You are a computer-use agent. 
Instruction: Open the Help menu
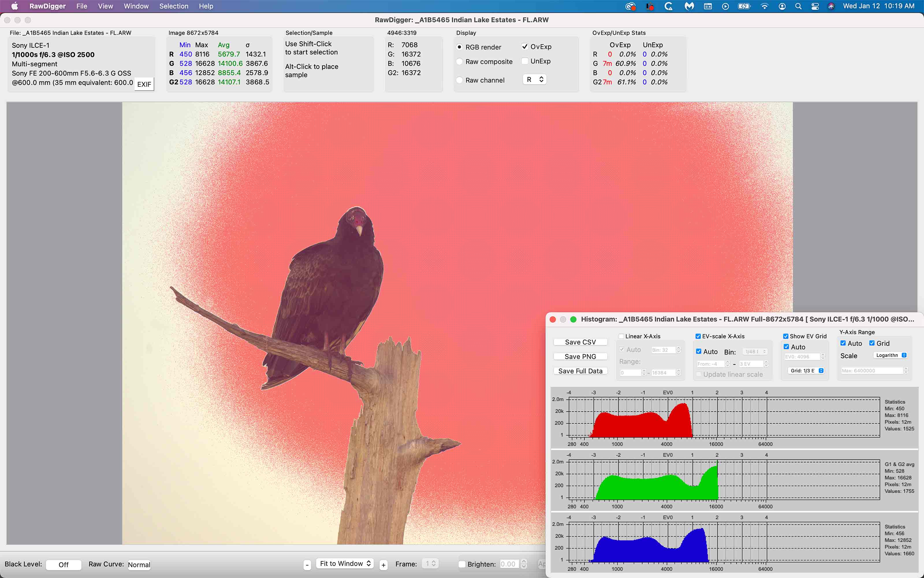click(206, 6)
